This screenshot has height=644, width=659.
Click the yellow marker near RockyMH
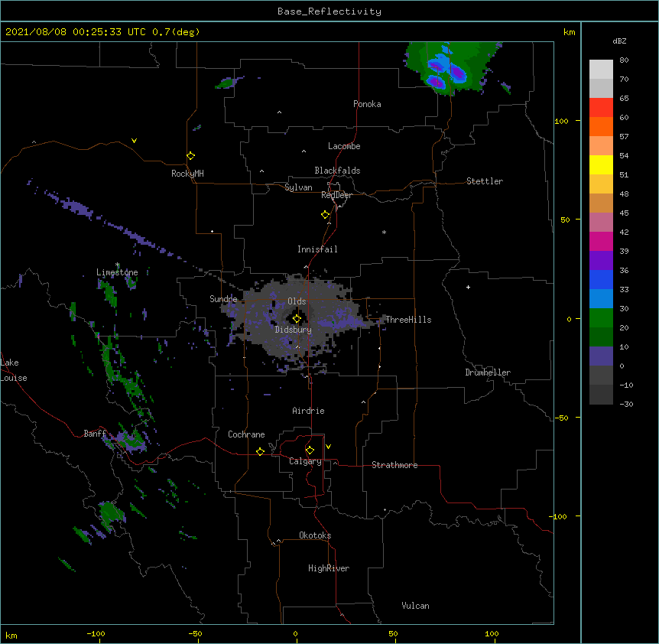[191, 156]
